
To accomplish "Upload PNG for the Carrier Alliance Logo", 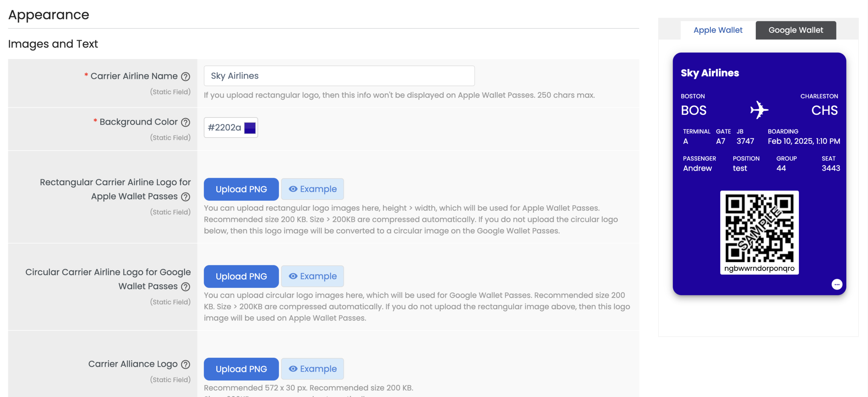I will click(241, 369).
